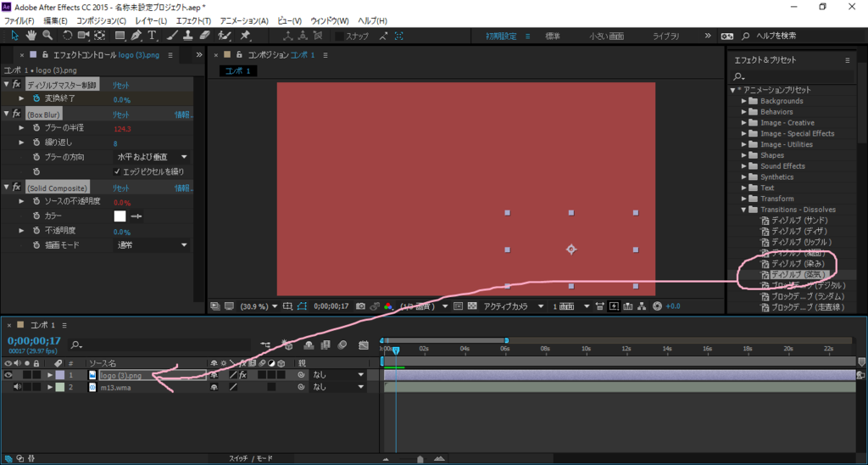
Task: Open the 描画モード dropdown
Action: [152, 245]
